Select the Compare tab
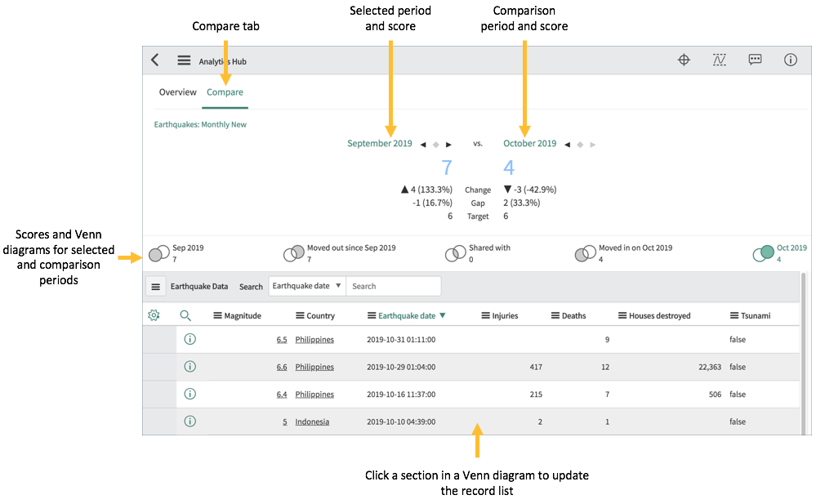The height and width of the screenshot is (504, 816). tap(225, 91)
